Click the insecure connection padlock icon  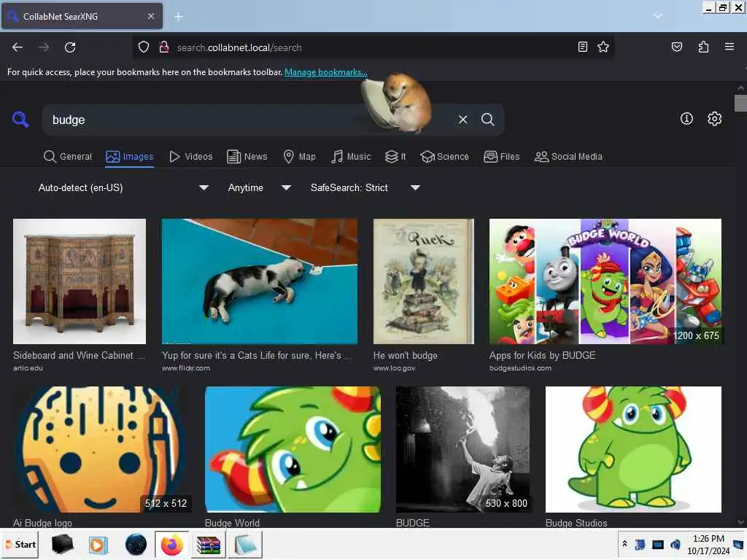(x=164, y=47)
